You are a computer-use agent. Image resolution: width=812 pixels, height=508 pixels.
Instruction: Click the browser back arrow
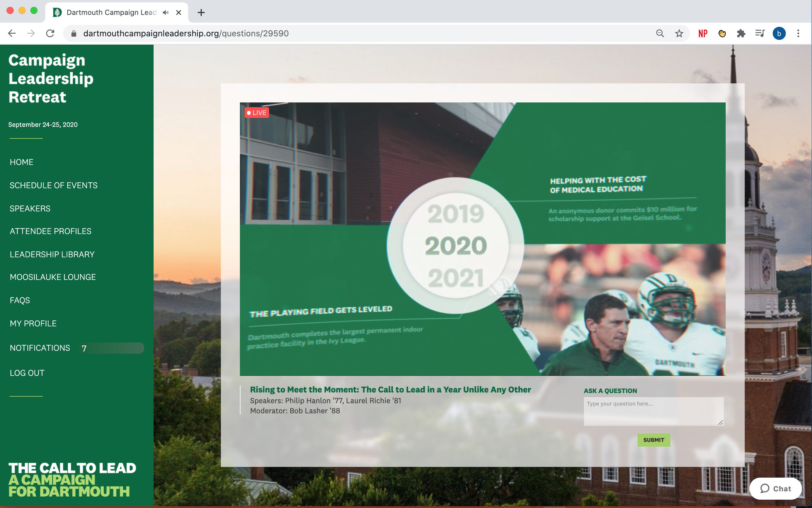click(12, 33)
